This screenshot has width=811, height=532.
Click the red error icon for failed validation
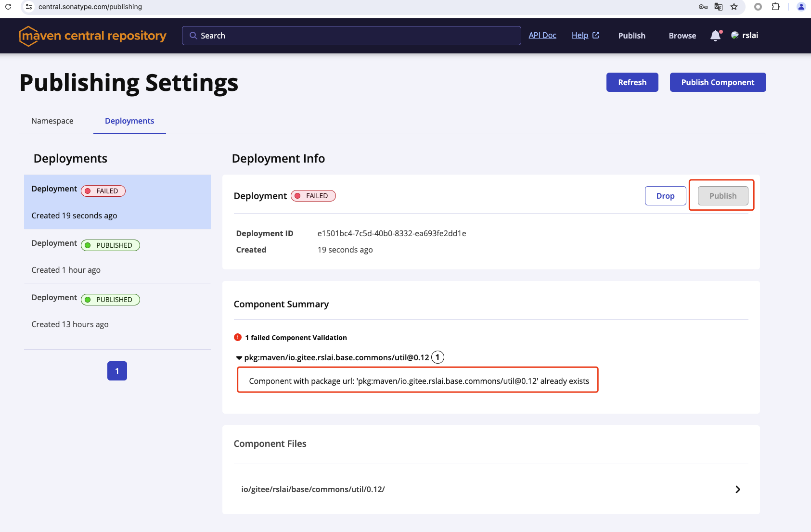[x=238, y=337]
